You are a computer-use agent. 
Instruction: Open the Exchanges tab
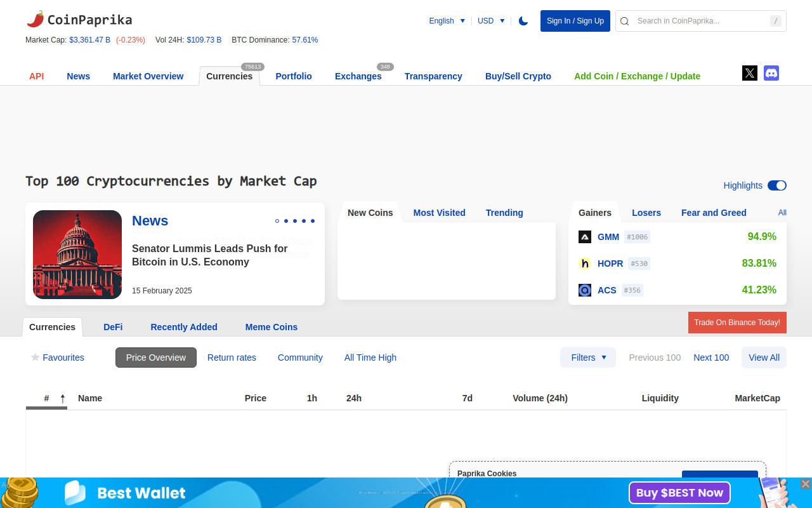tap(358, 76)
